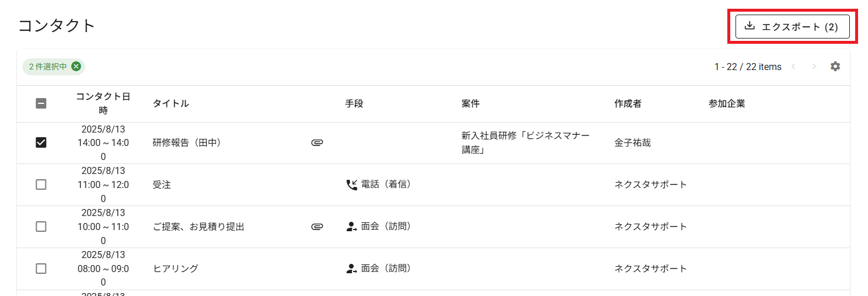Click the Export (2) button
Screen dimensions: 868x296
[792, 27]
